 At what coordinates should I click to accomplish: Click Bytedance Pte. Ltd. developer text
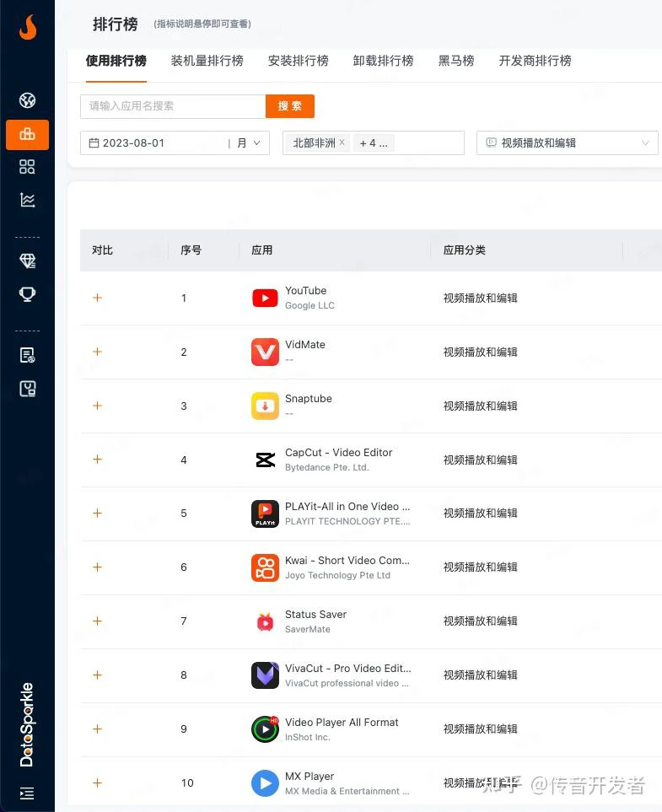327,467
